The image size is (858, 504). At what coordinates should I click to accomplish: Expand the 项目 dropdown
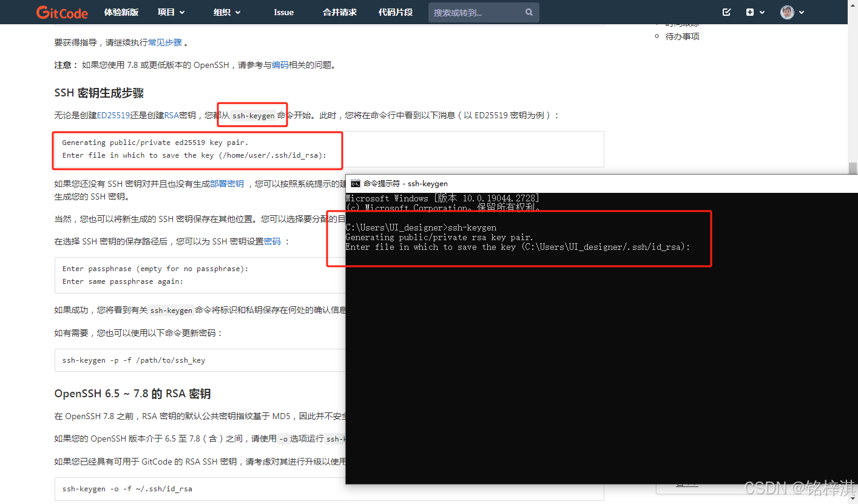[x=171, y=12]
